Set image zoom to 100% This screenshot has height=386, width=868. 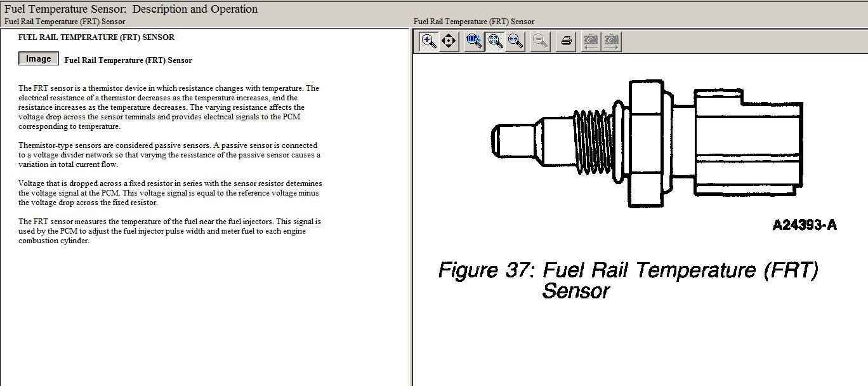click(473, 41)
